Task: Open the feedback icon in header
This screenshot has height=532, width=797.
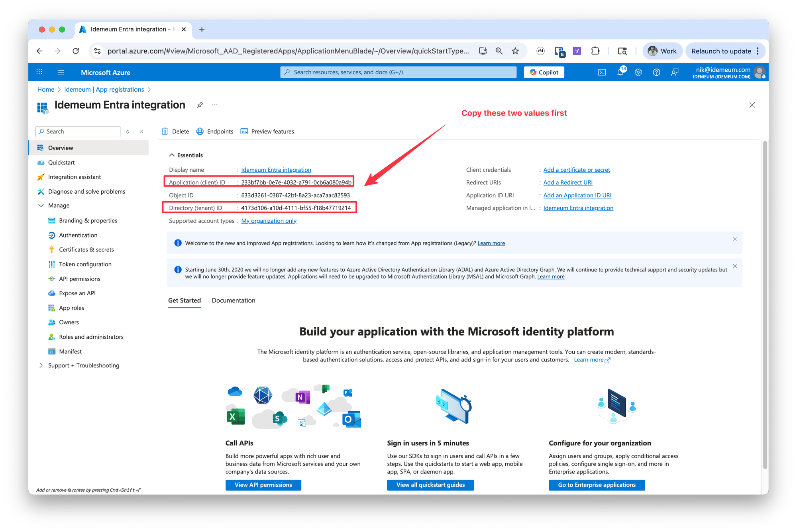Action: pos(675,72)
